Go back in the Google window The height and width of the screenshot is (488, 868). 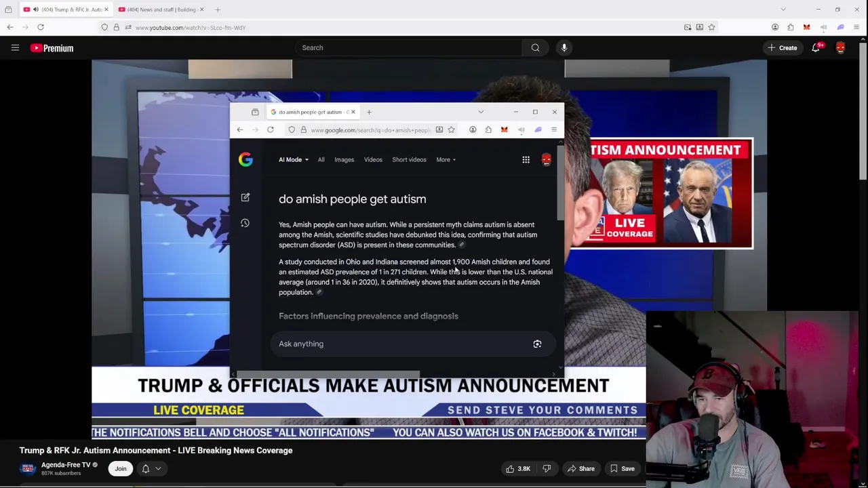pos(240,129)
